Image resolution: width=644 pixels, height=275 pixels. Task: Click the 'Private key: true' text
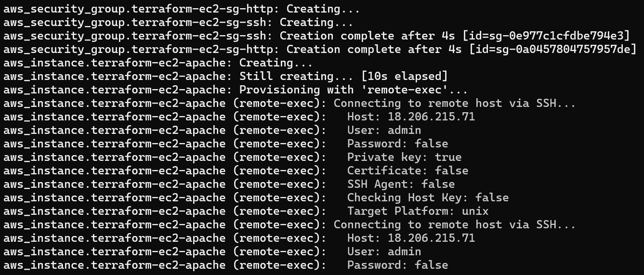pyautogui.click(x=404, y=157)
